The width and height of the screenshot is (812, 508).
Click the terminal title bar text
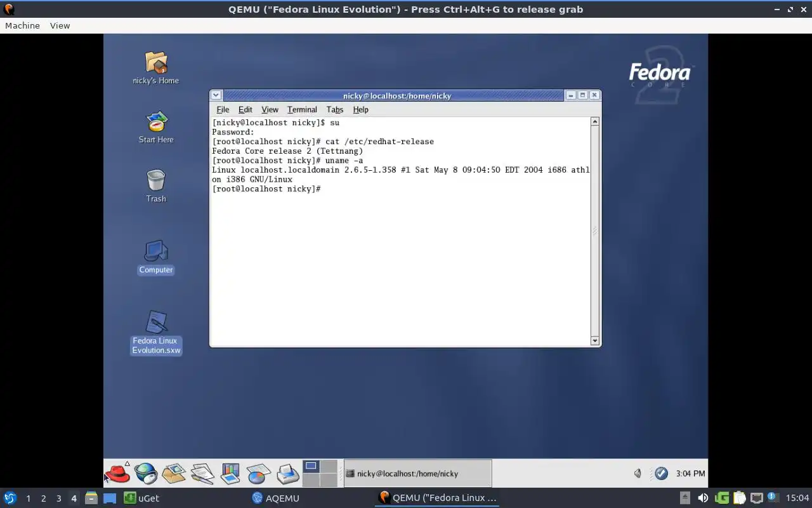397,96
